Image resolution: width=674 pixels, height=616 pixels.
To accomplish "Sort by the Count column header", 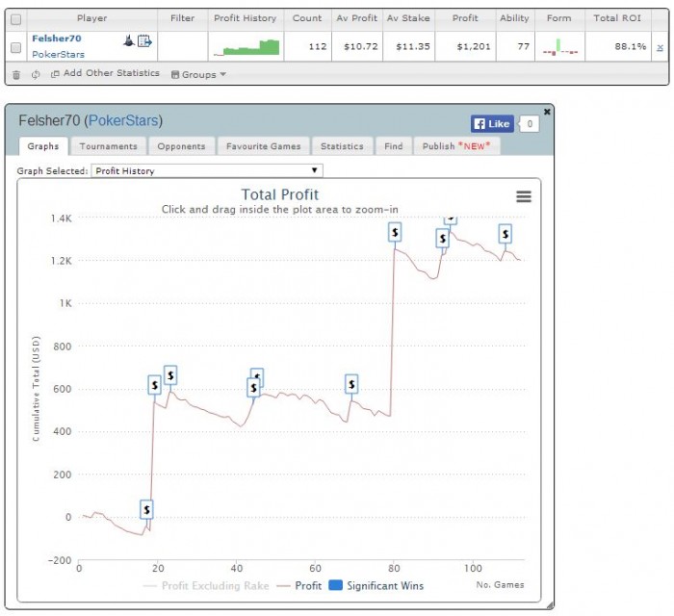I will point(307,18).
